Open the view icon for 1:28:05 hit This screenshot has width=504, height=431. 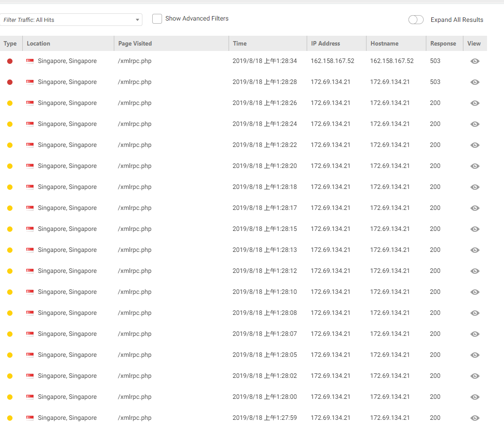point(475,355)
